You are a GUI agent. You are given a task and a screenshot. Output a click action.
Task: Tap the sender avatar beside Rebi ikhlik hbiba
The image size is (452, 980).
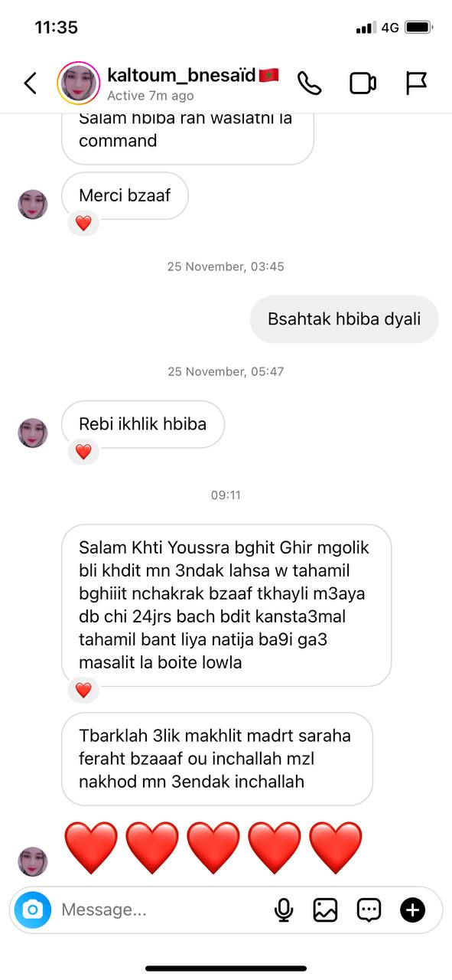(33, 433)
